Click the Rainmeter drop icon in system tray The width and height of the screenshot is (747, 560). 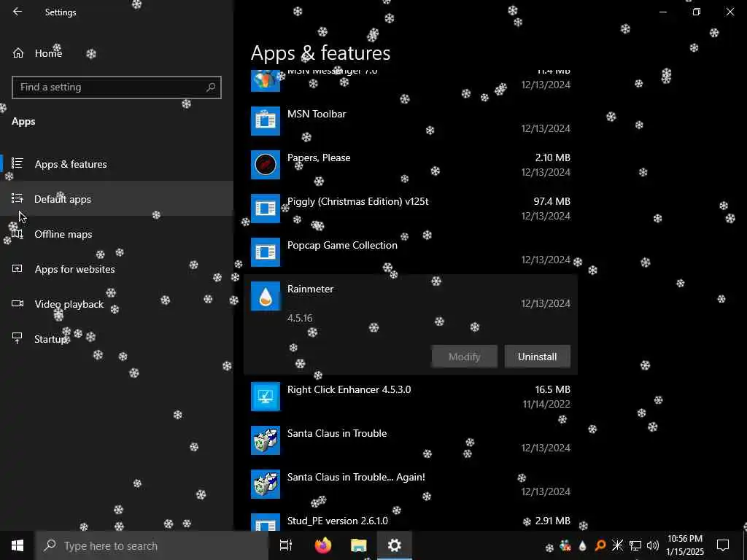pyautogui.click(x=582, y=546)
